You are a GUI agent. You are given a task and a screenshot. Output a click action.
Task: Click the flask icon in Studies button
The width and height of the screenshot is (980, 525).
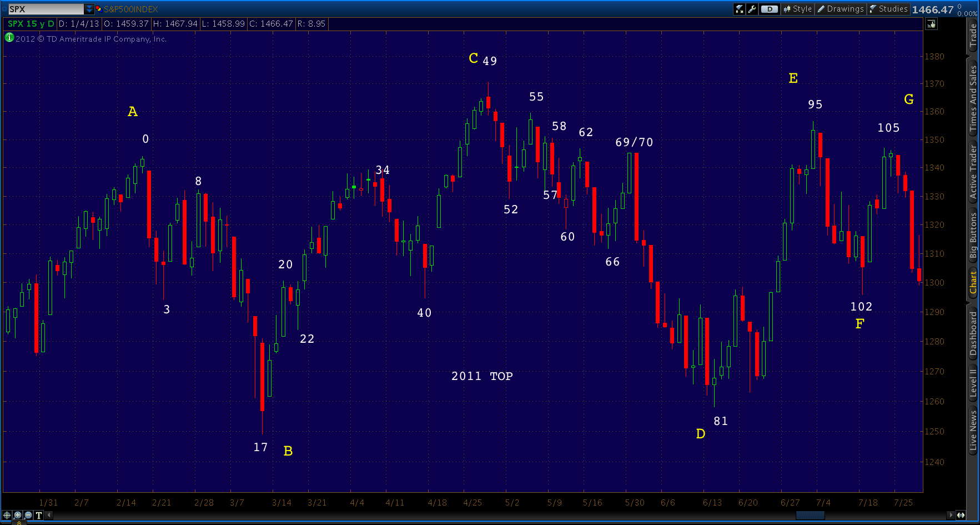[x=873, y=9]
